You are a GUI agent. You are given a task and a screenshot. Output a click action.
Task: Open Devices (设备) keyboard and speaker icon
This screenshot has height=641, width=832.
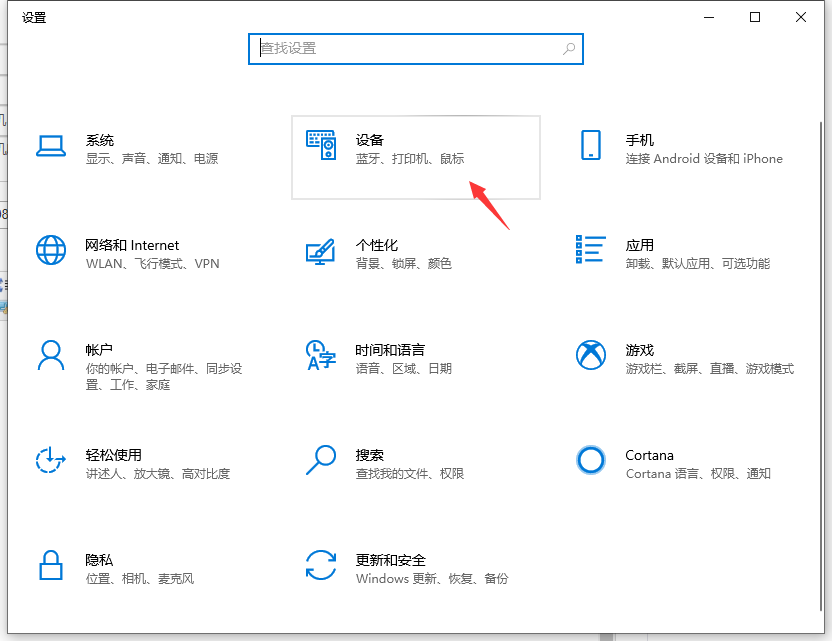[x=321, y=146]
